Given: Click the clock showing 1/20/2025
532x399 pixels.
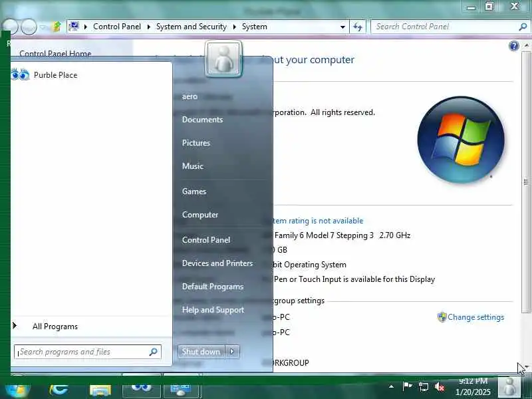Looking at the screenshot, I should (x=473, y=387).
